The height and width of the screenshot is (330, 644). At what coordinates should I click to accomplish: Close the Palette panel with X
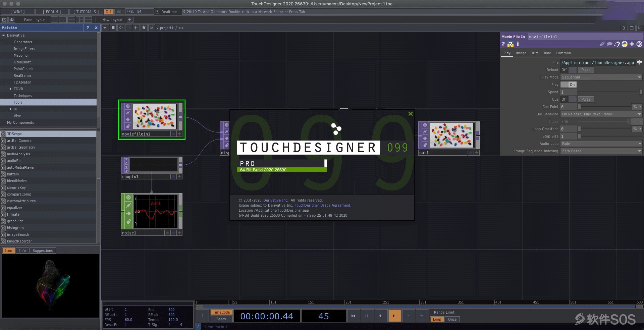[x=96, y=28]
